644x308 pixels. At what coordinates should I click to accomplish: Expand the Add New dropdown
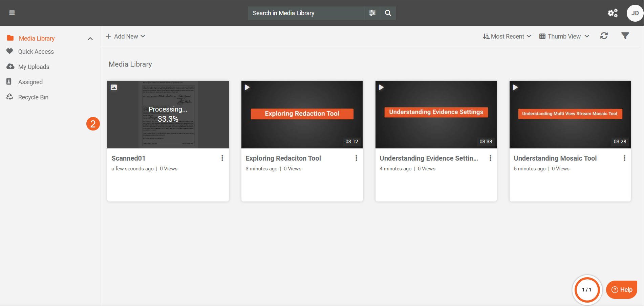click(x=126, y=36)
